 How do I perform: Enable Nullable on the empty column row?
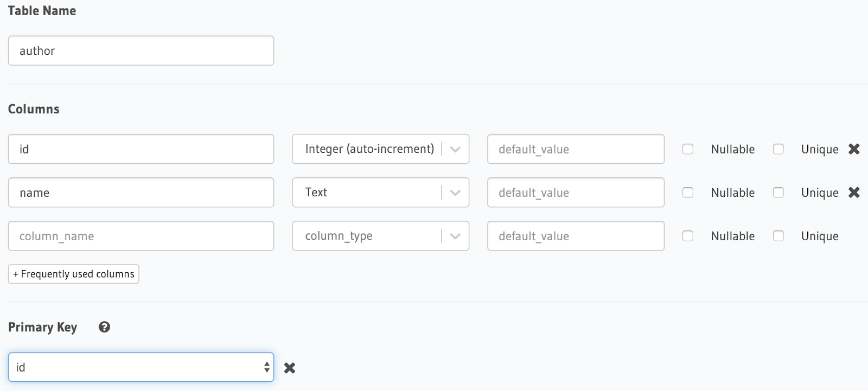[x=688, y=236]
